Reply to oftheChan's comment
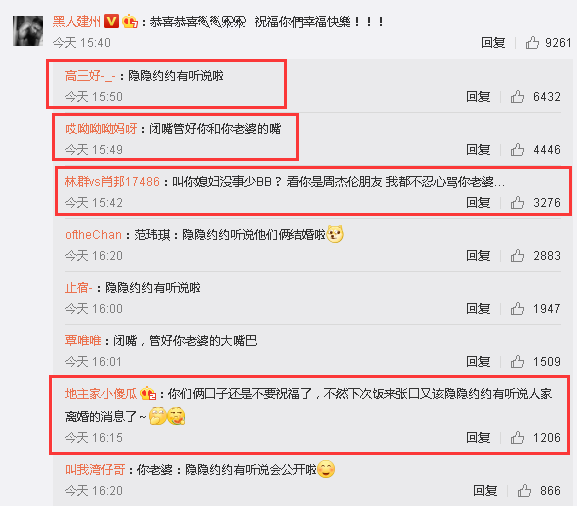This screenshot has height=506, width=577. tap(478, 255)
